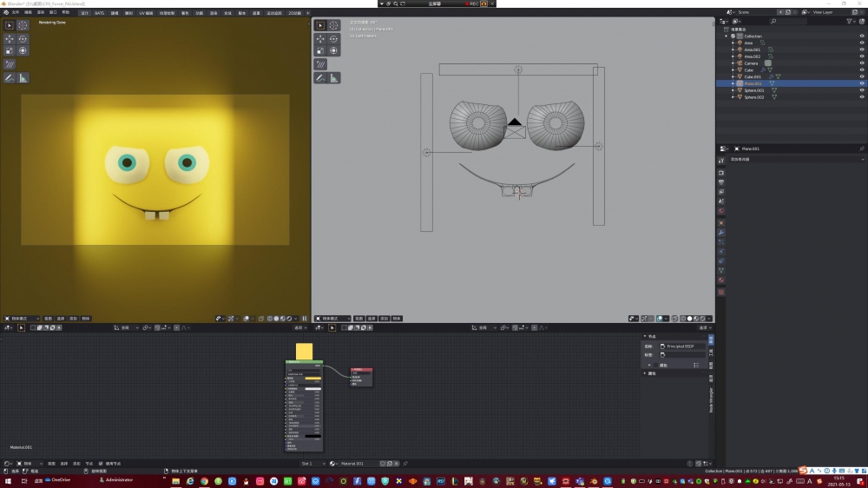Open the Node Wrangler sidebar tab

pos(712,400)
